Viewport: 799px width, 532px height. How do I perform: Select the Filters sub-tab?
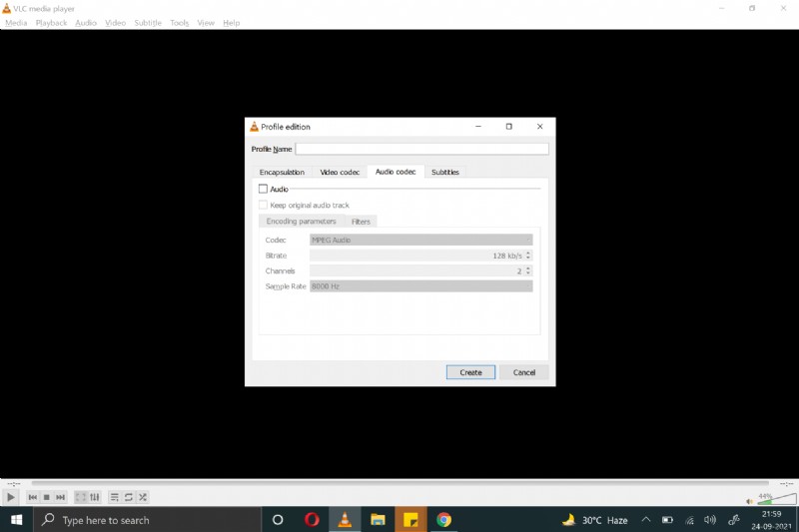click(361, 222)
